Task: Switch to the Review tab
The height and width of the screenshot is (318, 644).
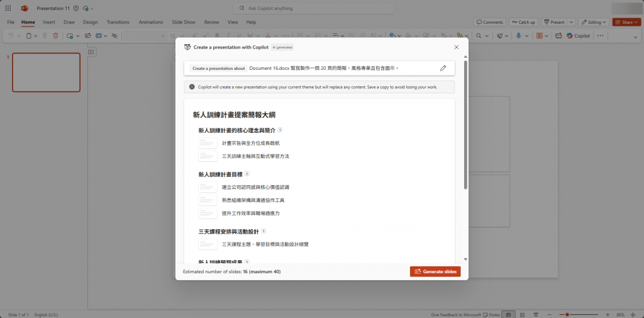Action: 211,22
